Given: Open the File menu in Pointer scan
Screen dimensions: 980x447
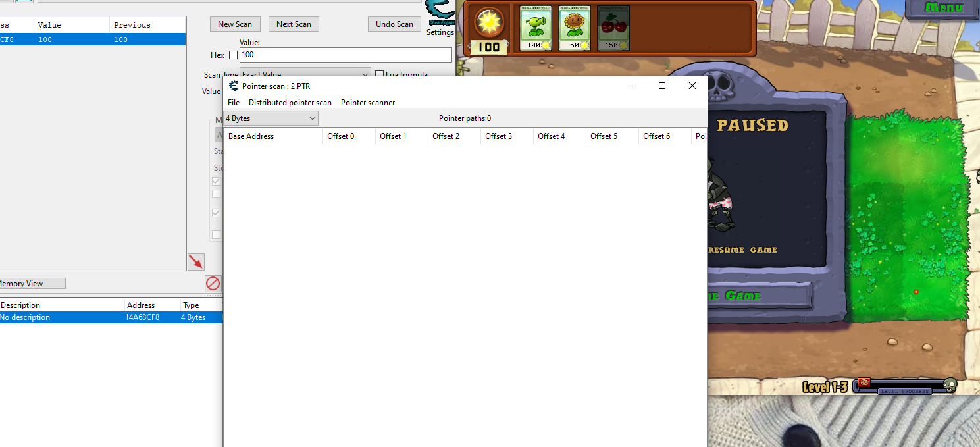Looking at the screenshot, I should point(234,103).
